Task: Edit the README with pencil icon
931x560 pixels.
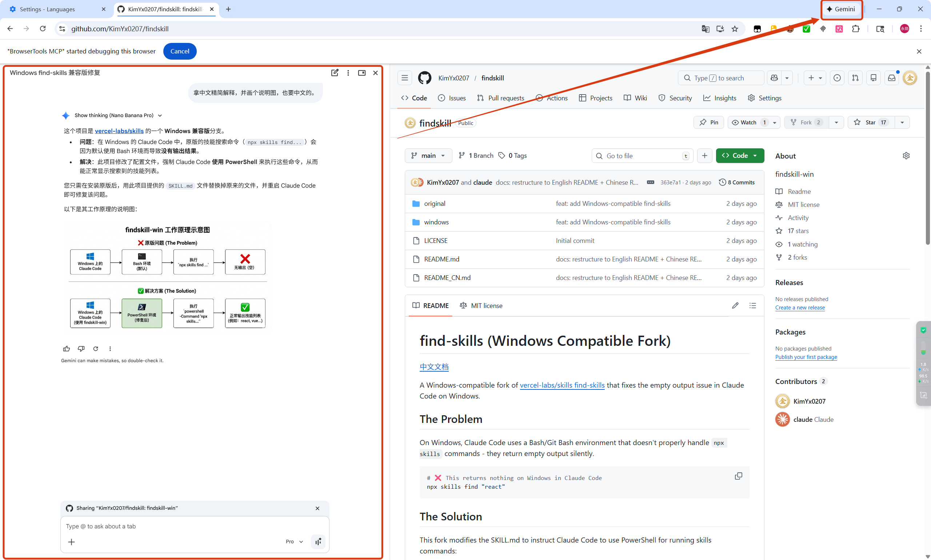Action: [x=735, y=306]
